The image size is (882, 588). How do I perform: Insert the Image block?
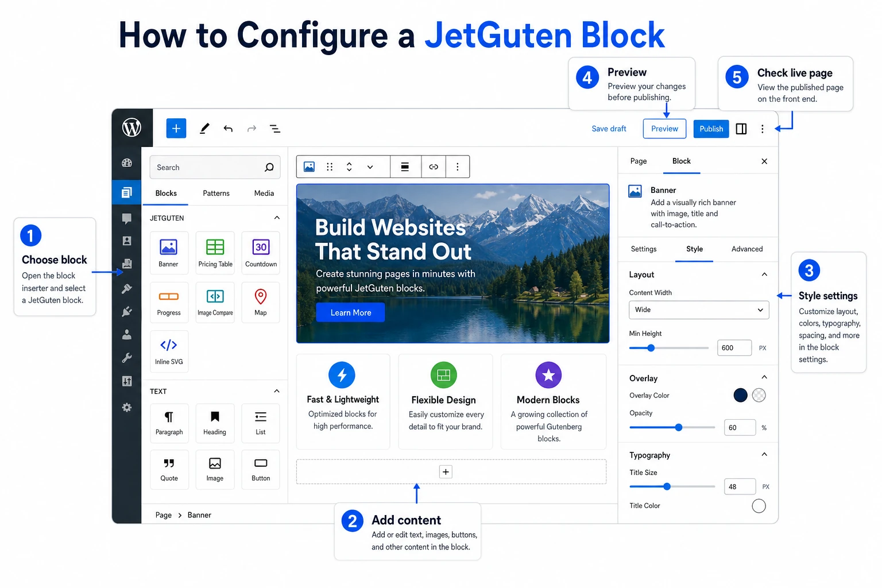[215, 470]
